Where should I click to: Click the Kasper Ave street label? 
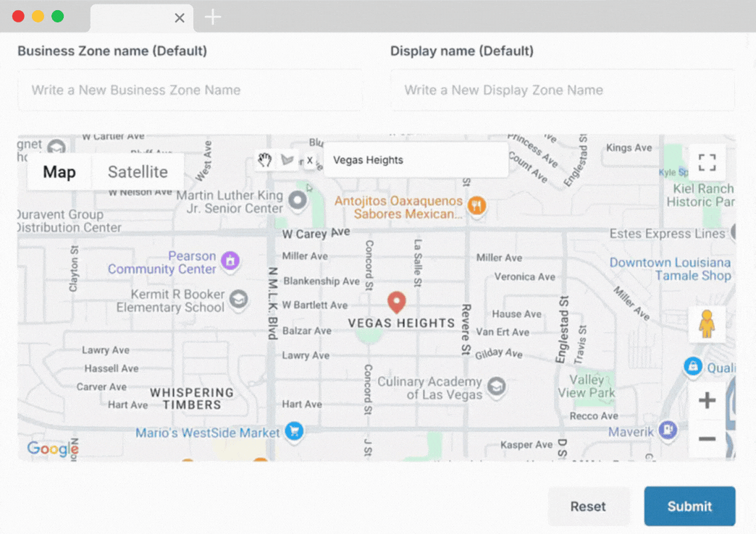526,444
